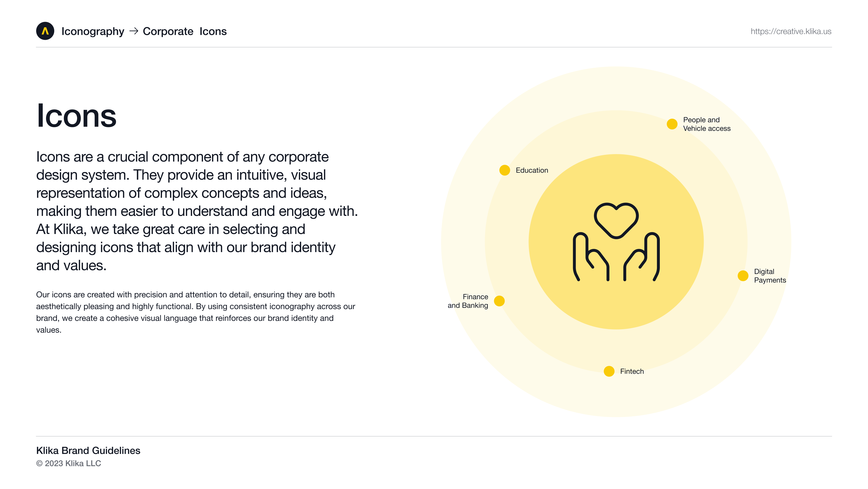Click the large Icons heading
The height and width of the screenshot is (489, 868).
(x=76, y=116)
